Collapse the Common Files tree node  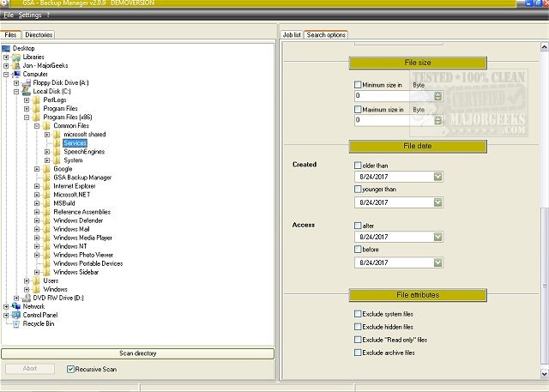[x=37, y=126]
